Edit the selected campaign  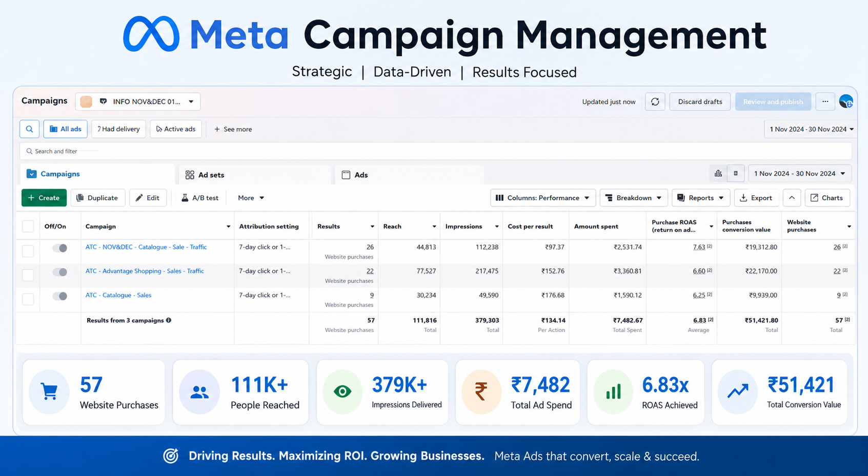(x=148, y=198)
